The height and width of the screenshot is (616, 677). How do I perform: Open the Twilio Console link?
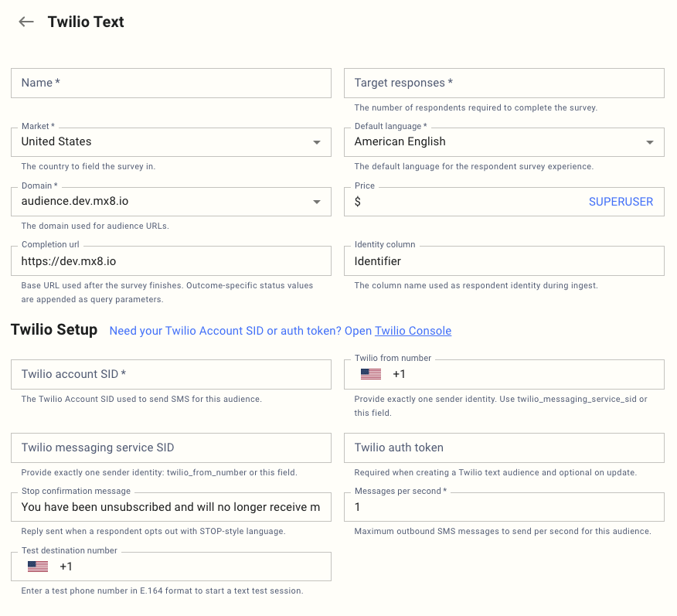pos(413,331)
